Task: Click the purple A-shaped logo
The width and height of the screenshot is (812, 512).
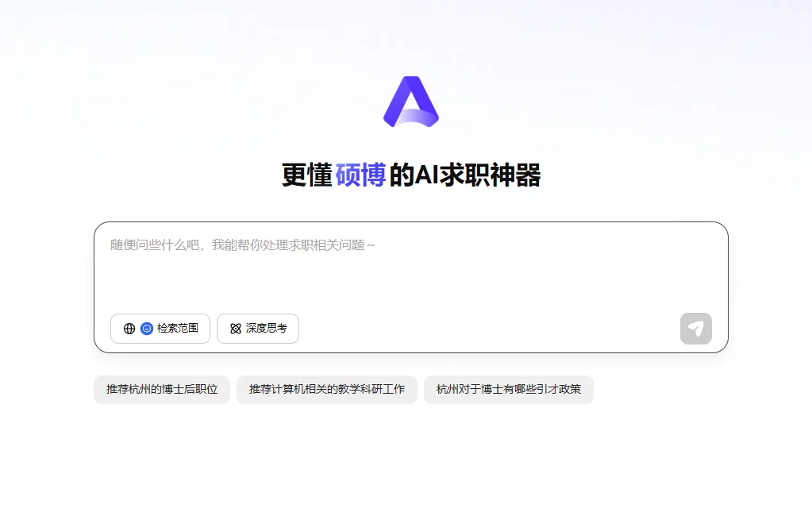Action: (x=410, y=102)
